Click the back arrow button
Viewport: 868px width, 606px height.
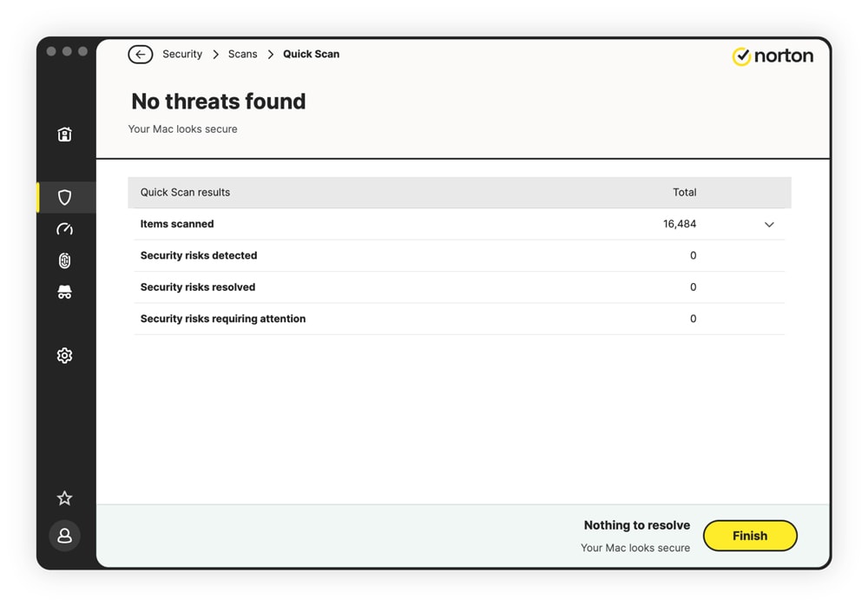[x=141, y=54]
